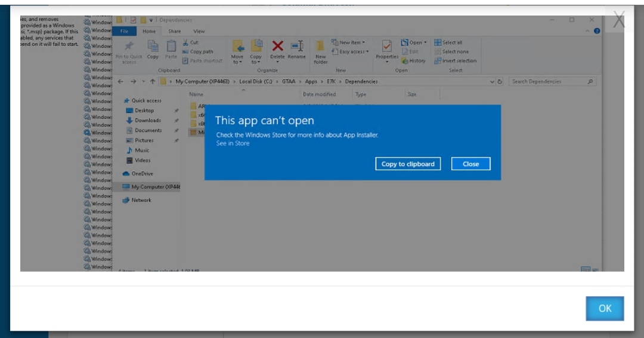Expand the address bar history dropdown
644x338 pixels.
pyautogui.click(x=492, y=81)
